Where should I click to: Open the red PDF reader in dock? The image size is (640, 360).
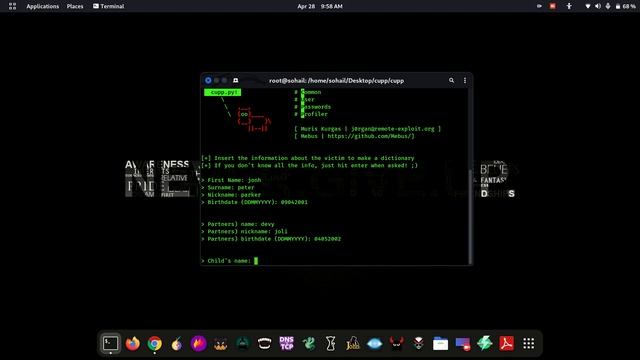point(507,343)
